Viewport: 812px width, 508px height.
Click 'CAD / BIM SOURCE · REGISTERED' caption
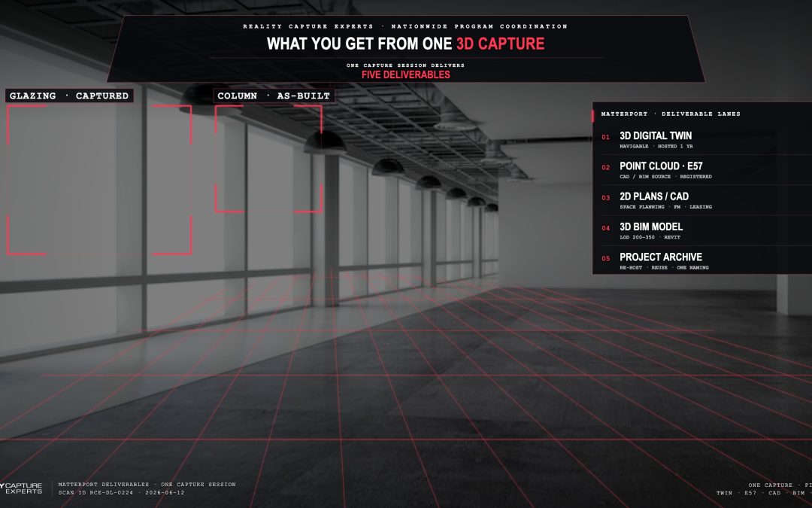[665, 177]
